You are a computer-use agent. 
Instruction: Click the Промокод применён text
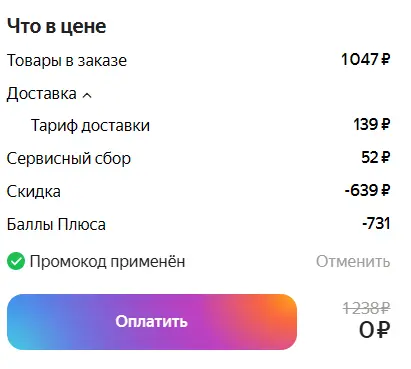coord(107,261)
